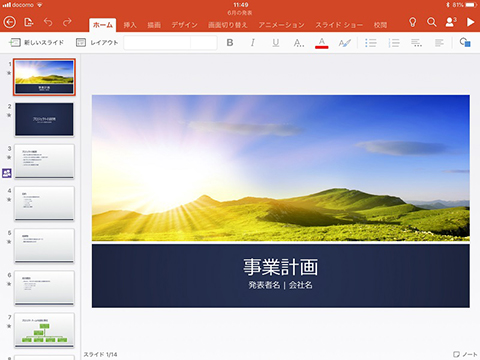Select slide 3 thumbnail
The height and width of the screenshot is (360, 480).
[x=44, y=161]
